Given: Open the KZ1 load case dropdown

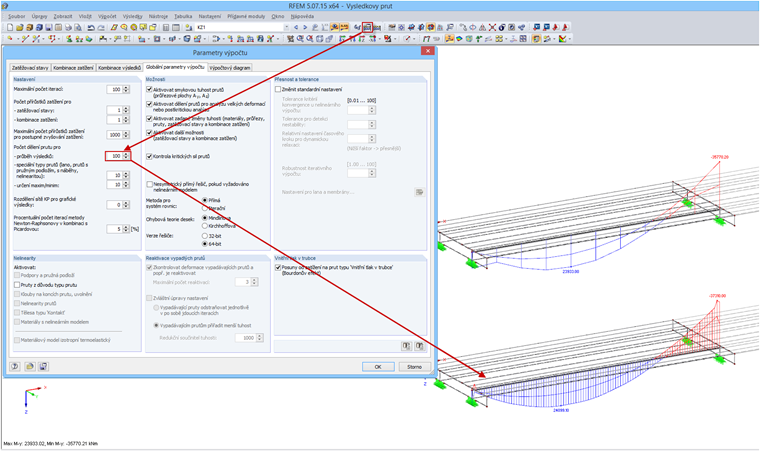Looking at the screenshot, I should coord(286,28).
